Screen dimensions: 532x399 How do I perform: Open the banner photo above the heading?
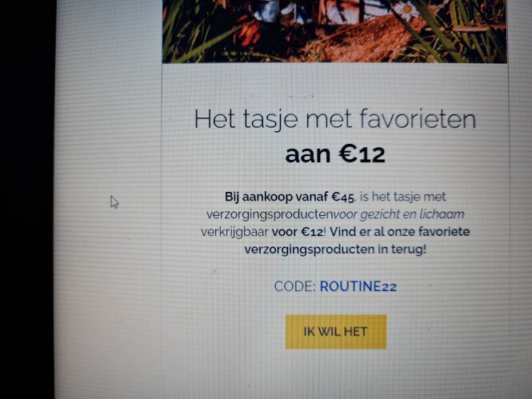(x=334, y=31)
